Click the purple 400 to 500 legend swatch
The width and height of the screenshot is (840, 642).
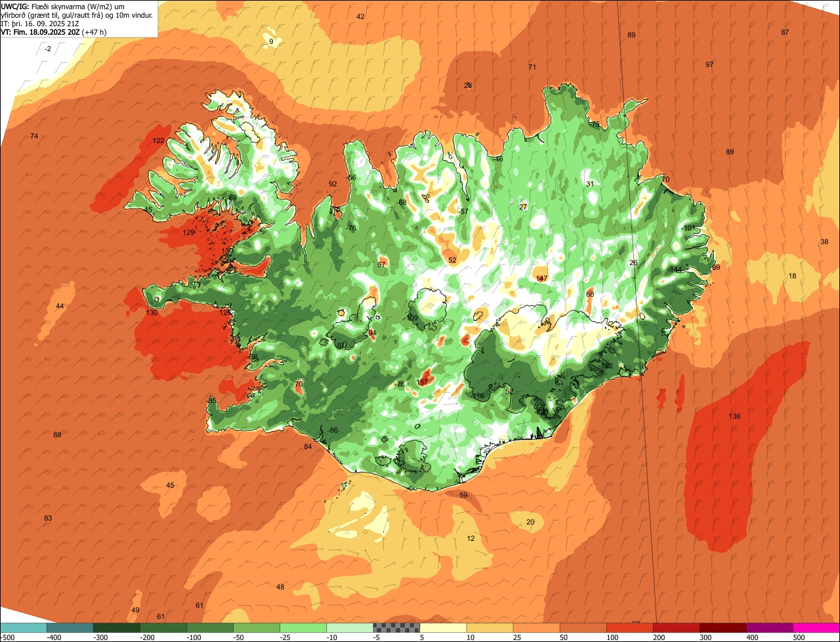[x=770, y=628]
